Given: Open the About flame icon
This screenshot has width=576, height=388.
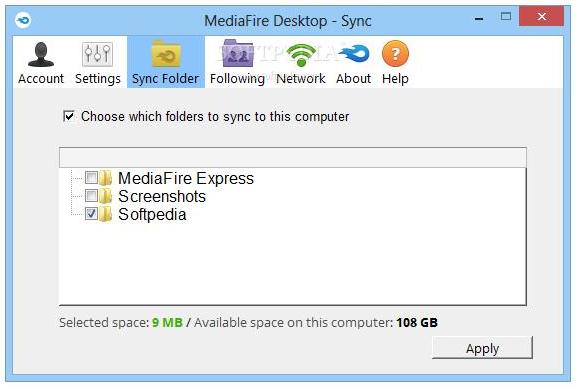Looking at the screenshot, I should [x=353, y=54].
